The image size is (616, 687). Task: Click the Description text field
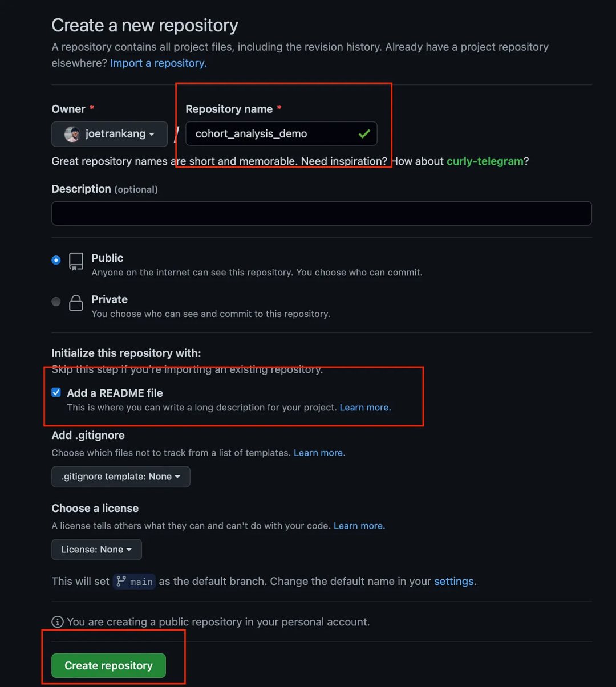(321, 213)
